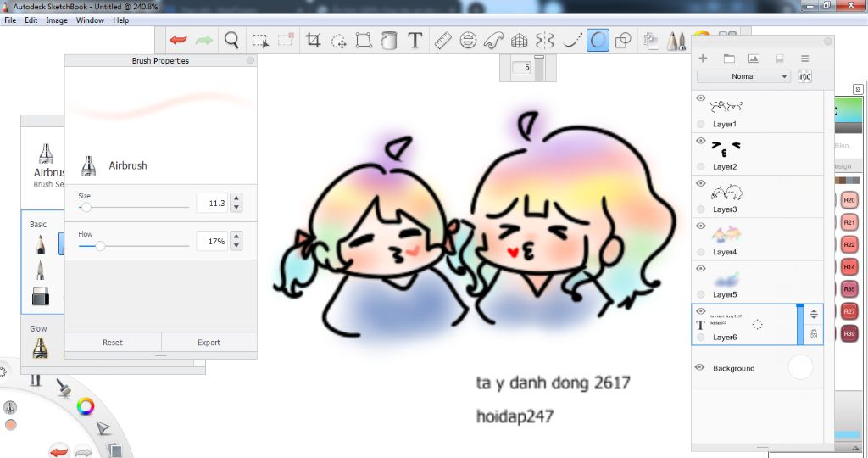Click the red Undo arrow in toolbar
The width and height of the screenshot is (868, 458).
(178, 40)
